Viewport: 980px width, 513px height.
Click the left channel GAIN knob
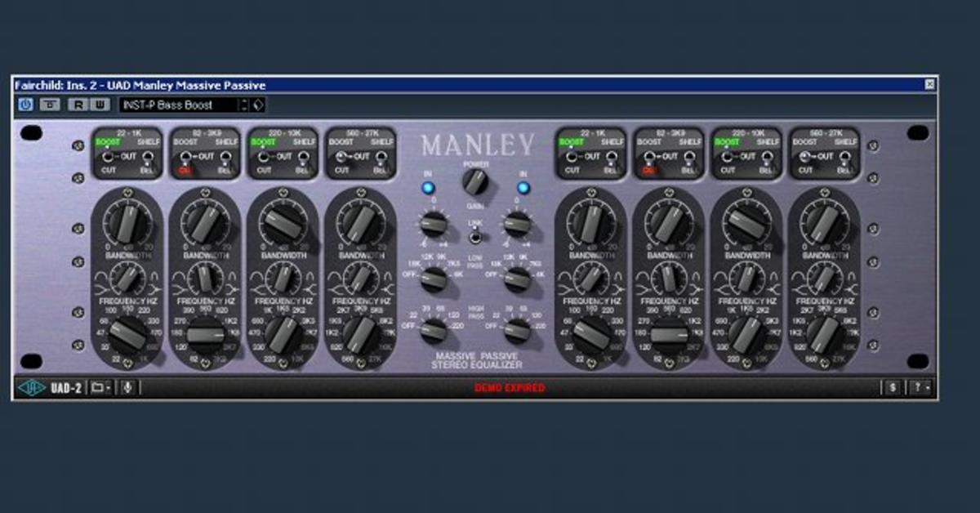click(433, 223)
